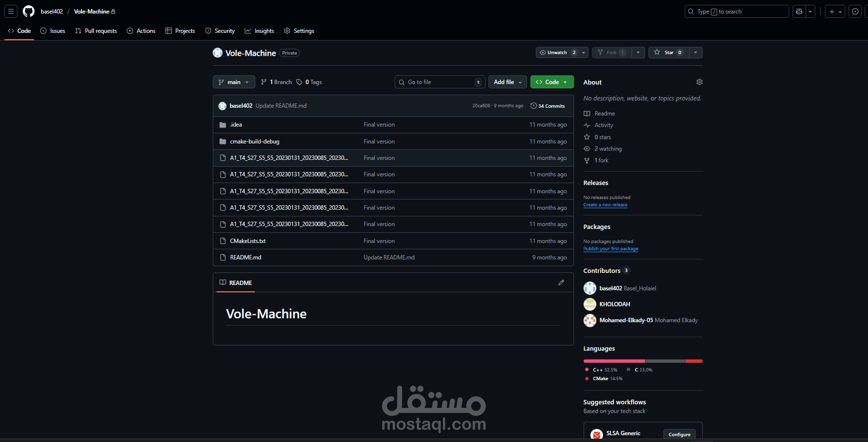Open basel402 owner link in breadcrumb

52,11
